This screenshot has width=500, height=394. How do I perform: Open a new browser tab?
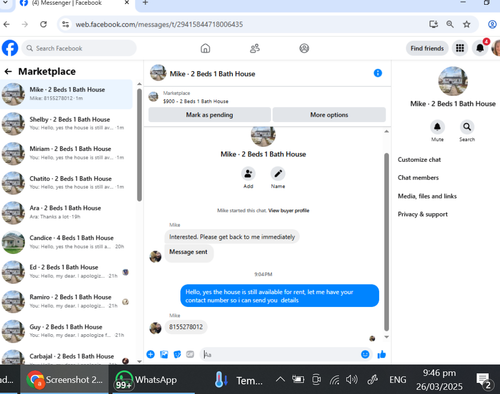click(145, 3)
